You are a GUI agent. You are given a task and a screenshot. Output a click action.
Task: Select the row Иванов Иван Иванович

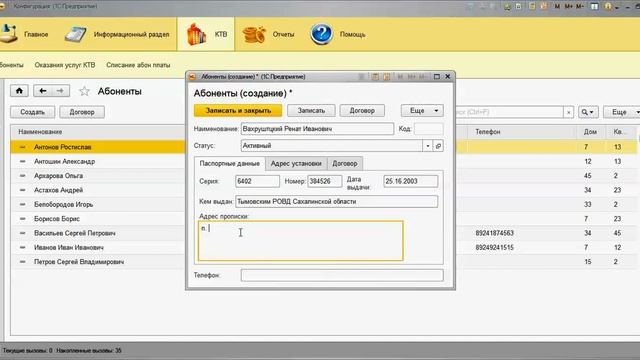point(98,247)
